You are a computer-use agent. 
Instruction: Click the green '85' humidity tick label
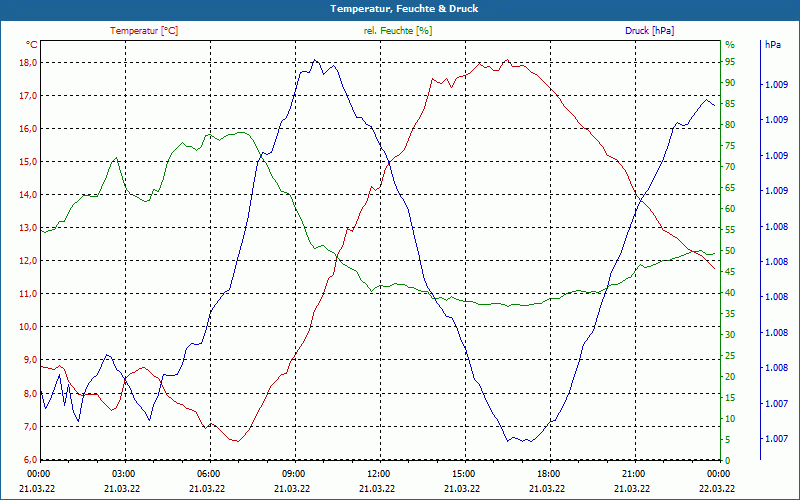tap(730, 104)
